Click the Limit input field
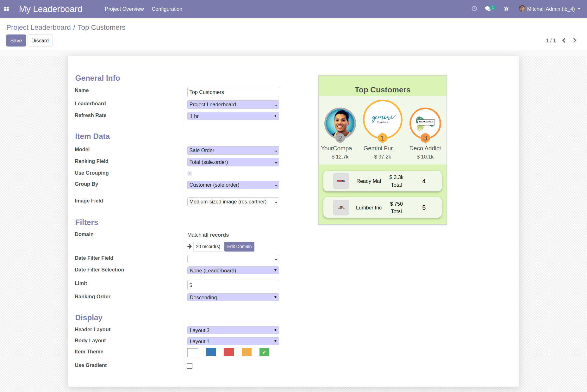The width and height of the screenshot is (587, 392). coord(233,285)
